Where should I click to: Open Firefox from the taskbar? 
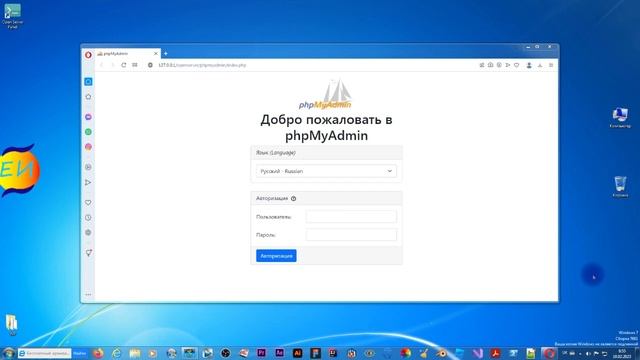[98, 353]
